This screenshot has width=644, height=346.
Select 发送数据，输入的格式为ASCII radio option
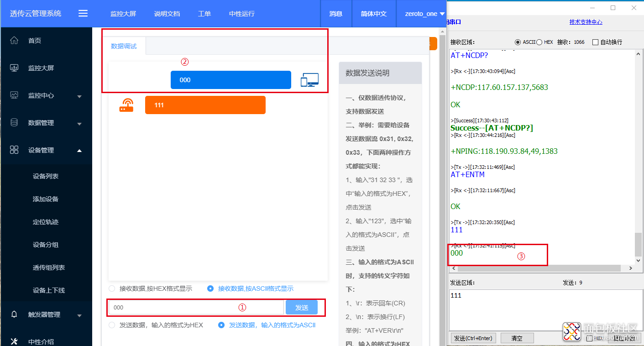coord(221,325)
